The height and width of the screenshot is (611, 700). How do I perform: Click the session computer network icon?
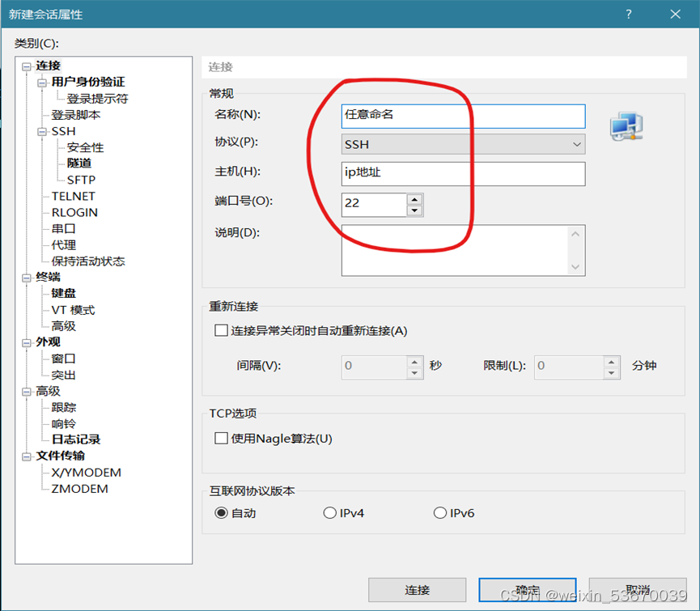click(x=626, y=126)
